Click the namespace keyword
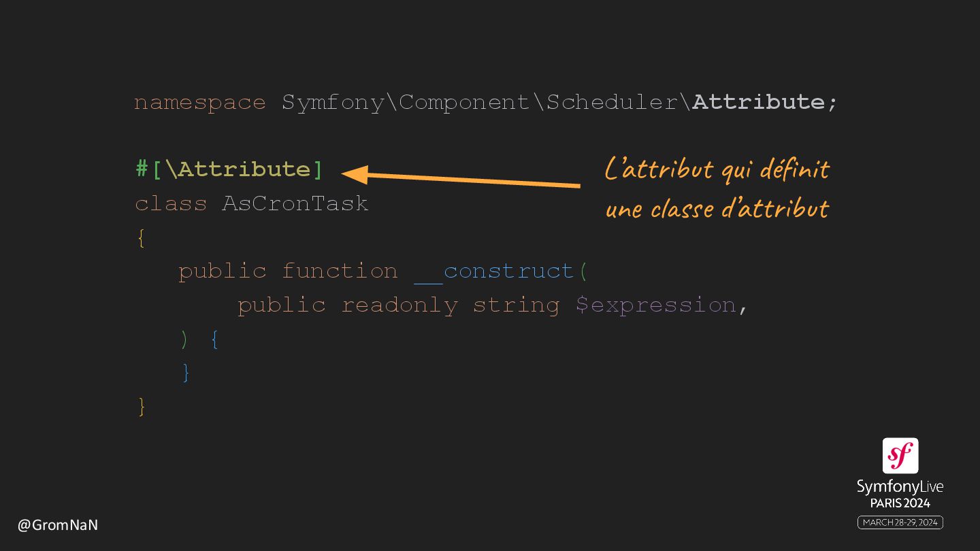The height and width of the screenshot is (551, 980). coord(200,102)
